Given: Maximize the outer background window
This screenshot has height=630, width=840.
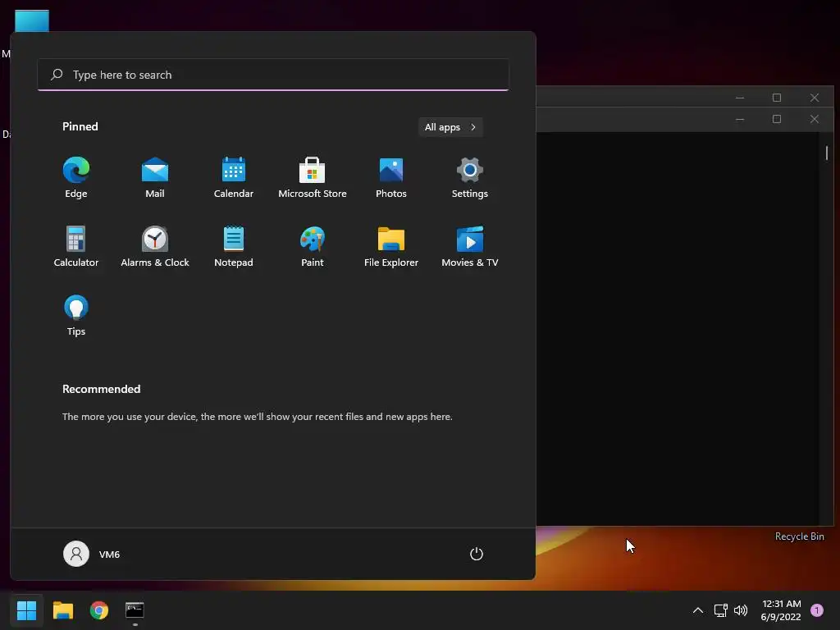Looking at the screenshot, I should [777, 98].
